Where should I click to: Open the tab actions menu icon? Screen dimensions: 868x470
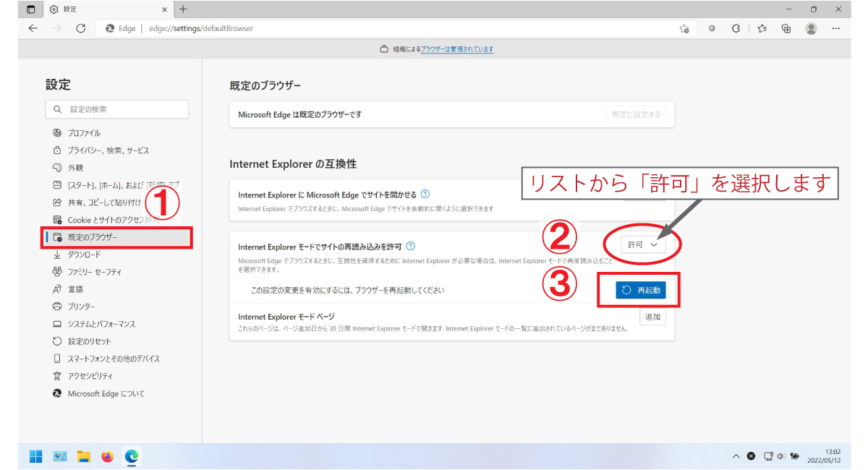coord(30,9)
